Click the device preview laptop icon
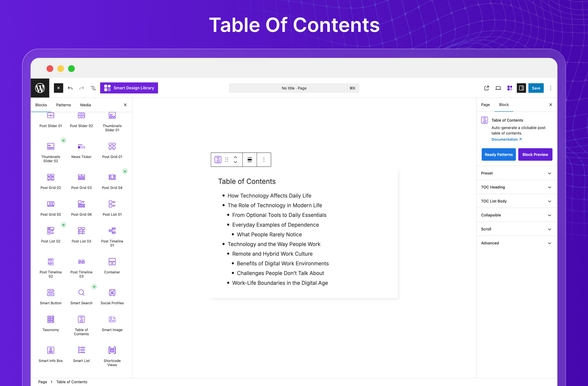 coord(498,88)
